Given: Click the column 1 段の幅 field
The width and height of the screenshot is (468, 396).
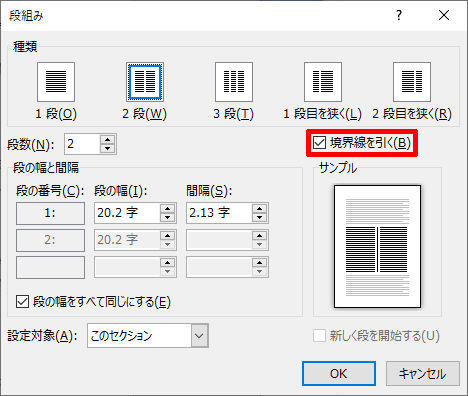Looking at the screenshot, I should click(127, 213).
